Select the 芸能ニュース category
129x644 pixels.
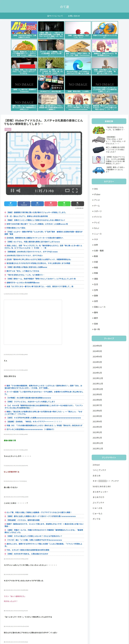pos(99,307)
